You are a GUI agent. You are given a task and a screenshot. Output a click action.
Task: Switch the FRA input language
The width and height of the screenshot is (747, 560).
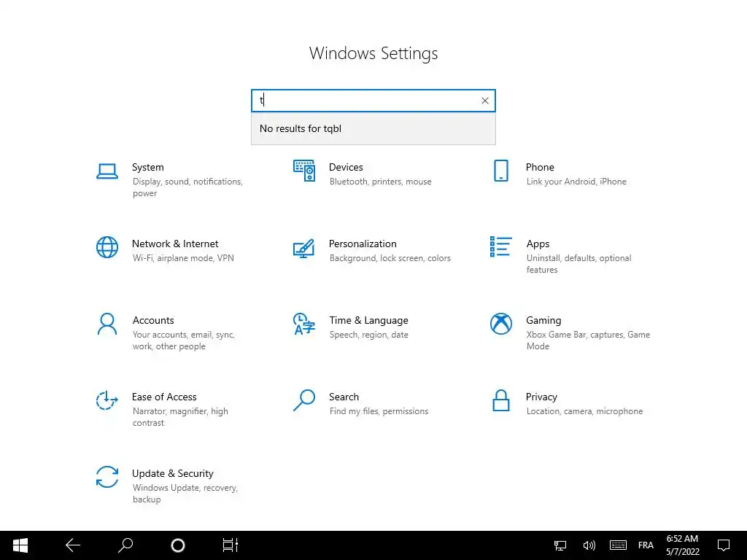tap(646, 545)
